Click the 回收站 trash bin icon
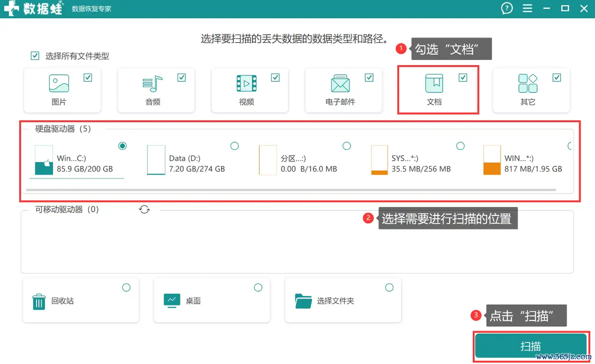Screen dimensions: 595x364 click(39, 302)
